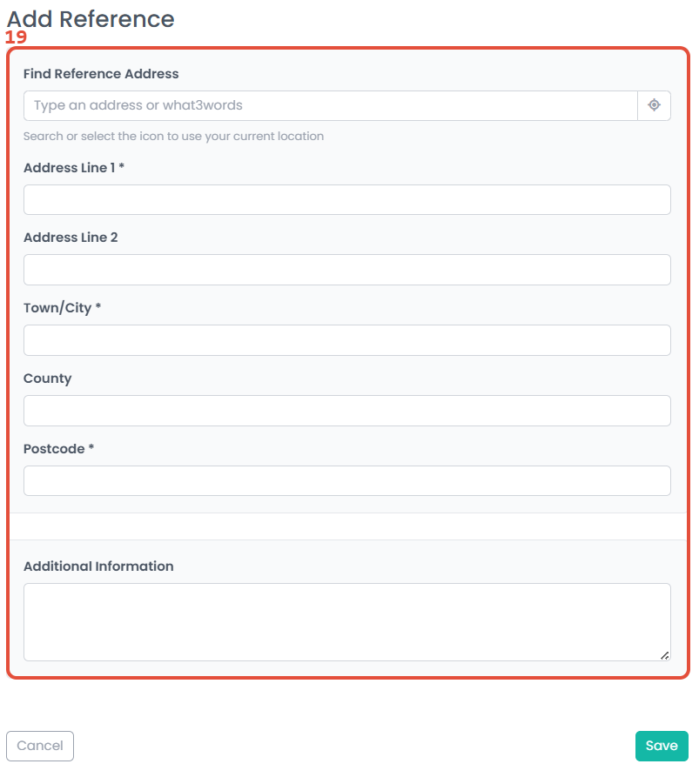Screen dimensions: 699x784
Task: Click the Additional Information label
Action: (98, 566)
